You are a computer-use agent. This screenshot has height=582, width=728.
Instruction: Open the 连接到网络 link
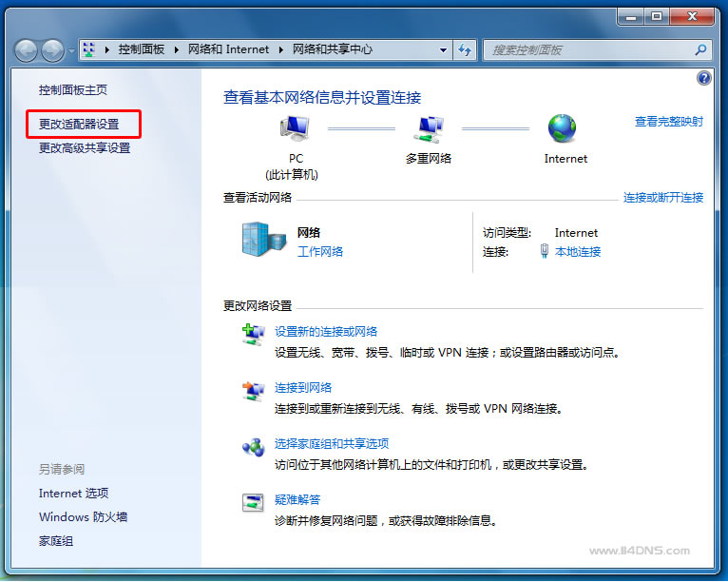(x=303, y=387)
